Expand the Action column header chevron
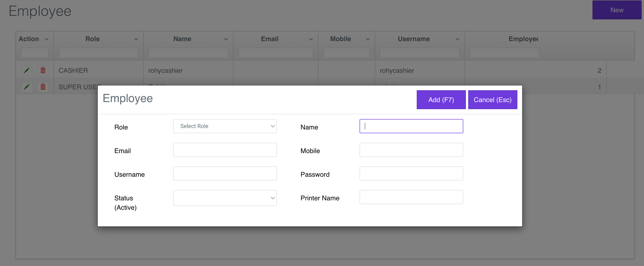The image size is (644, 266). (x=47, y=39)
